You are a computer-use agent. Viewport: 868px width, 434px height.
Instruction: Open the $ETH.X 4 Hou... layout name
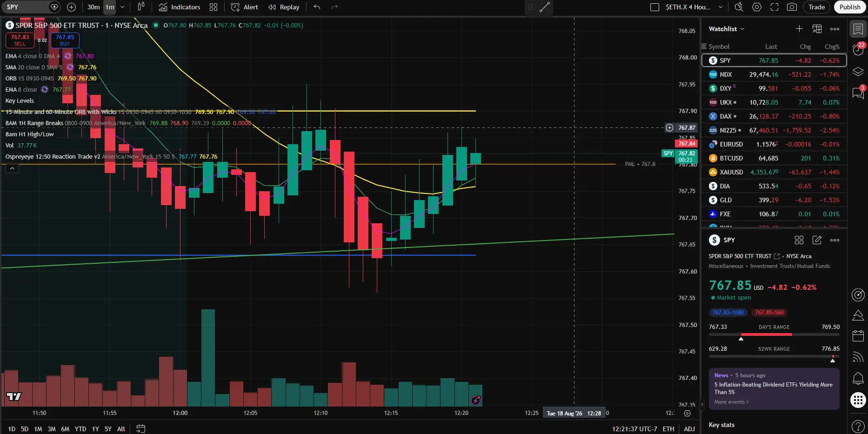pyautogui.click(x=688, y=7)
